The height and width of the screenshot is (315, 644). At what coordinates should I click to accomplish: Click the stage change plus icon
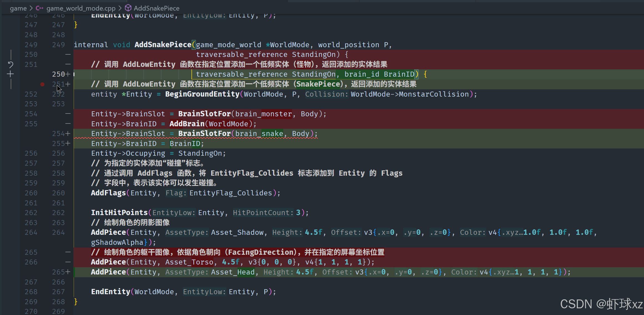click(x=10, y=74)
